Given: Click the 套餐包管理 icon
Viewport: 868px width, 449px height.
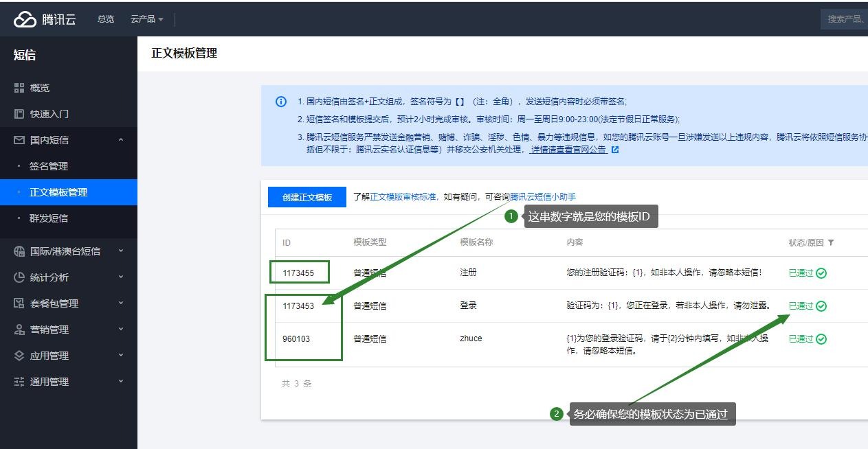Looking at the screenshot, I should click(x=19, y=303).
